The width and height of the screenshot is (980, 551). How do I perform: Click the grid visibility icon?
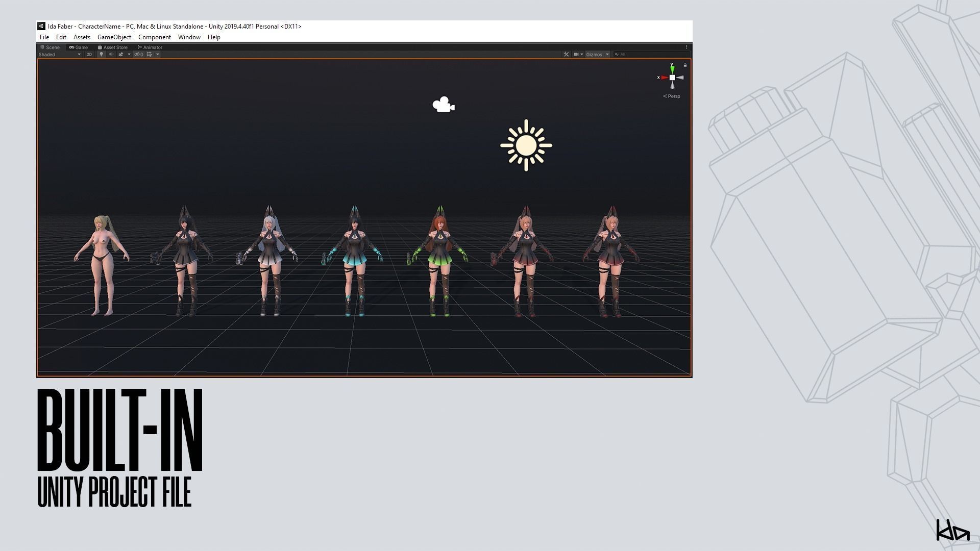tap(150, 54)
